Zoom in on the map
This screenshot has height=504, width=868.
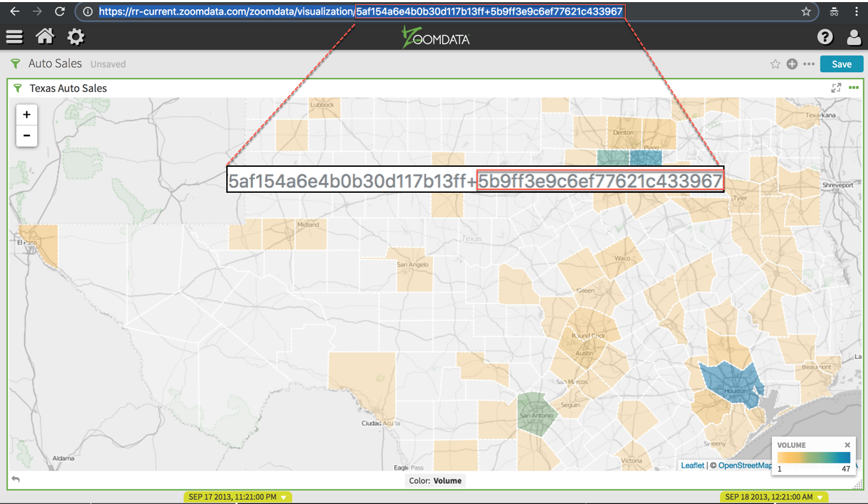(27, 115)
